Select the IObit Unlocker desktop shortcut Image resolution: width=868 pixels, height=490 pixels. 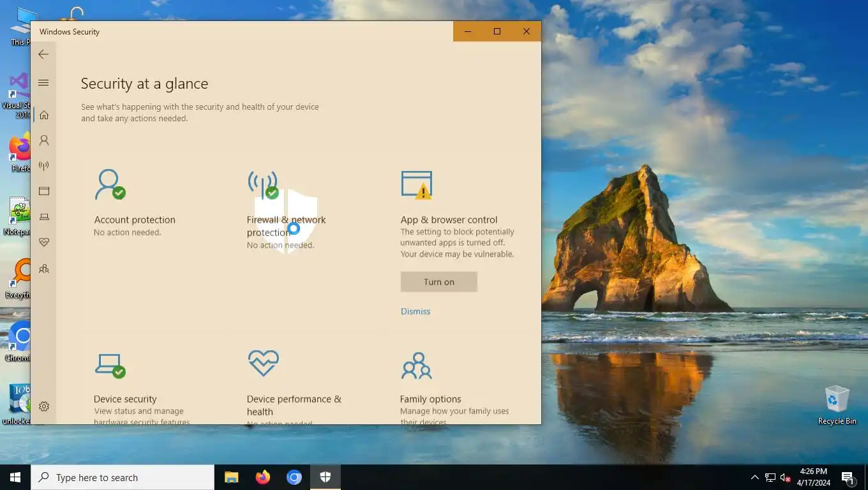[15, 404]
